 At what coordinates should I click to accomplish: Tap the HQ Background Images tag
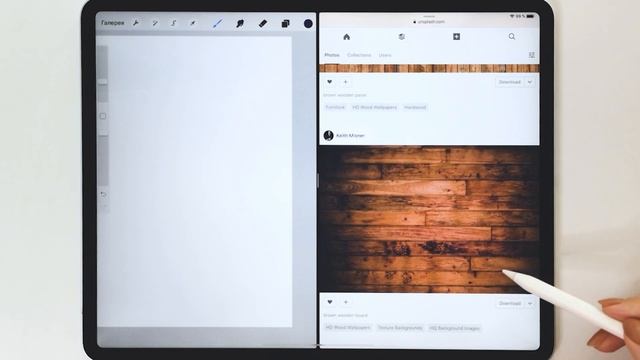coord(454,328)
